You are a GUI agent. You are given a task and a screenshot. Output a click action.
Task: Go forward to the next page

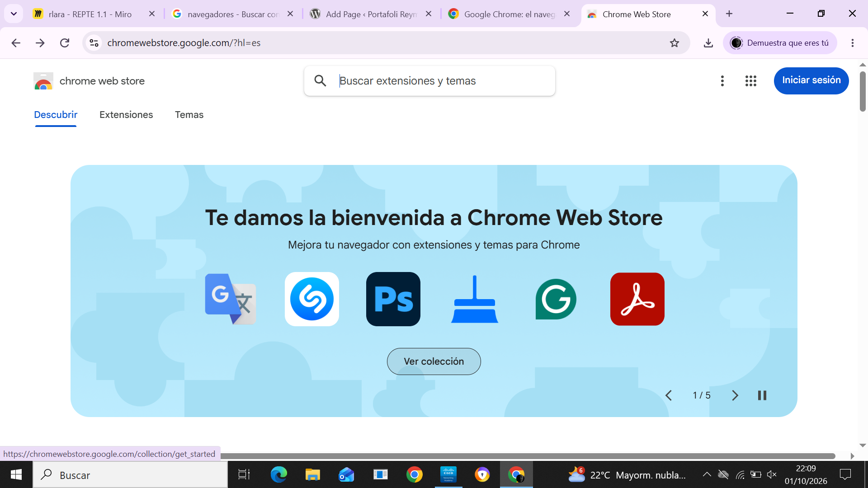(x=40, y=43)
